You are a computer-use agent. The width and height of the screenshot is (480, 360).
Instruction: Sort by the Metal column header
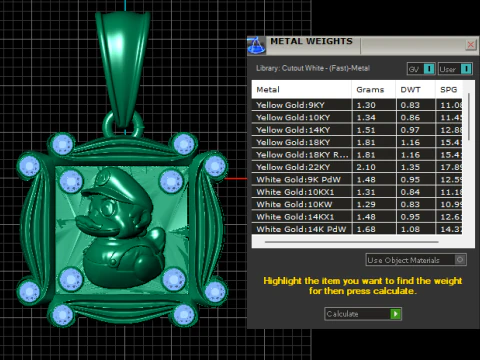[301, 89]
